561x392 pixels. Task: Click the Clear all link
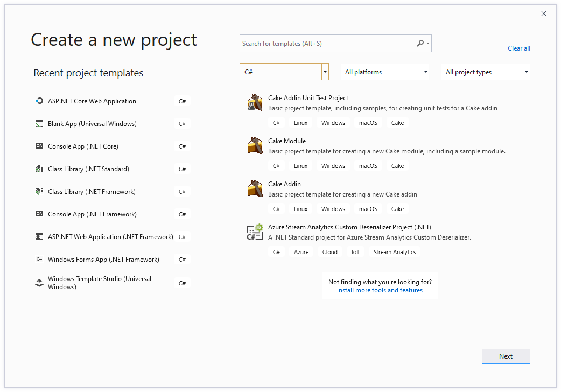point(518,48)
